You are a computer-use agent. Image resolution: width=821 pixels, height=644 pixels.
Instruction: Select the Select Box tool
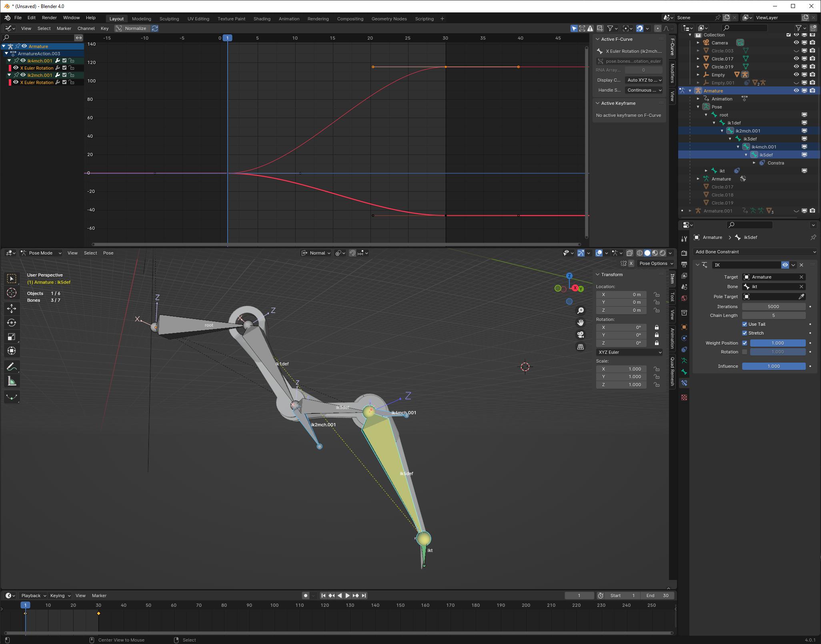[11, 278]
